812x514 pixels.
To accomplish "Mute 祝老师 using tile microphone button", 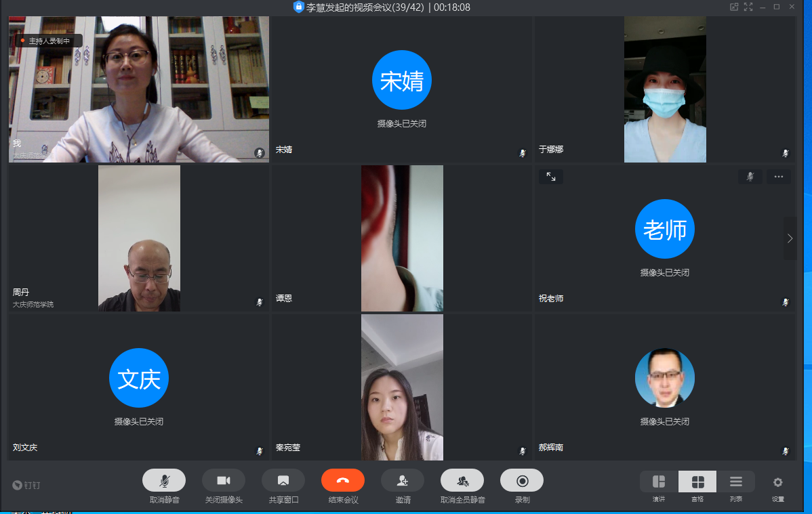I will [750, 177].
